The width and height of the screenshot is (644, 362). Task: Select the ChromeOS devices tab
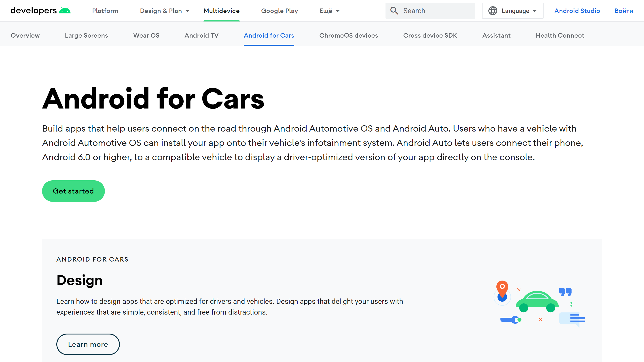pyautogui.click(x=348, y=35)
